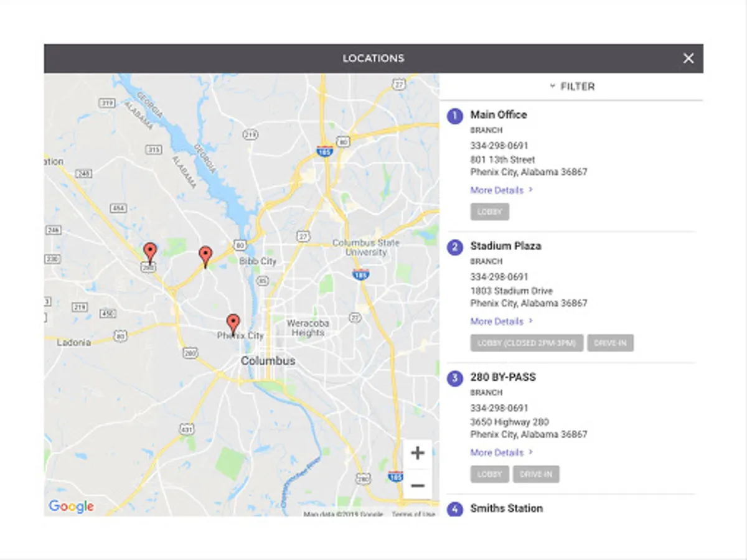This screenshot has height=560, width=747.
Task: Click the Smiths Station heading
Action: (x=507, y=508)
